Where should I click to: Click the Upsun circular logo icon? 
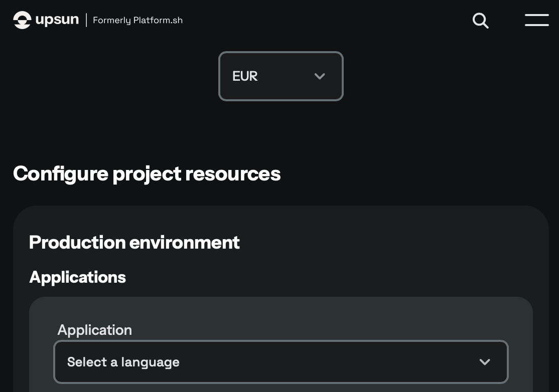(22, 20)
